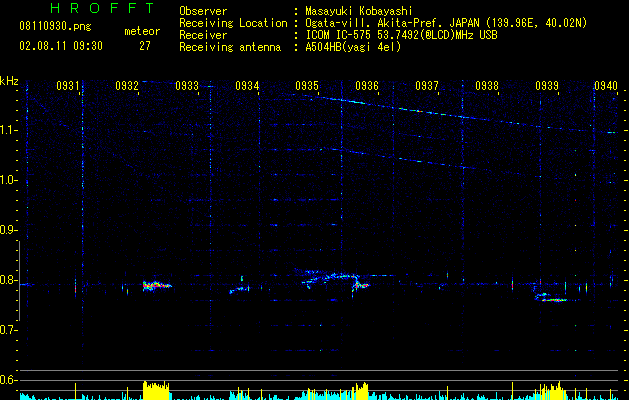Click the 0938 time marker
The height and width of the screenshot is (400, 629).
487,86
